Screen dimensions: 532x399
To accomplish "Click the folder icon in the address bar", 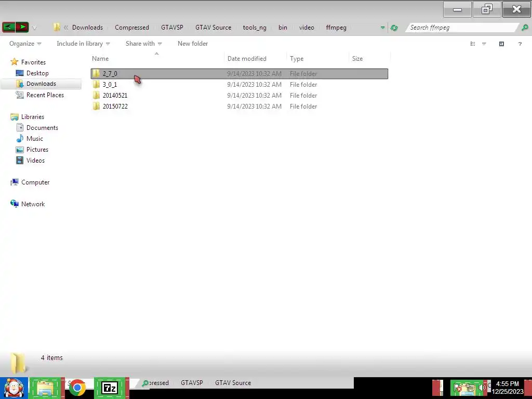I will pyautogui.click(x=57, y=28).
